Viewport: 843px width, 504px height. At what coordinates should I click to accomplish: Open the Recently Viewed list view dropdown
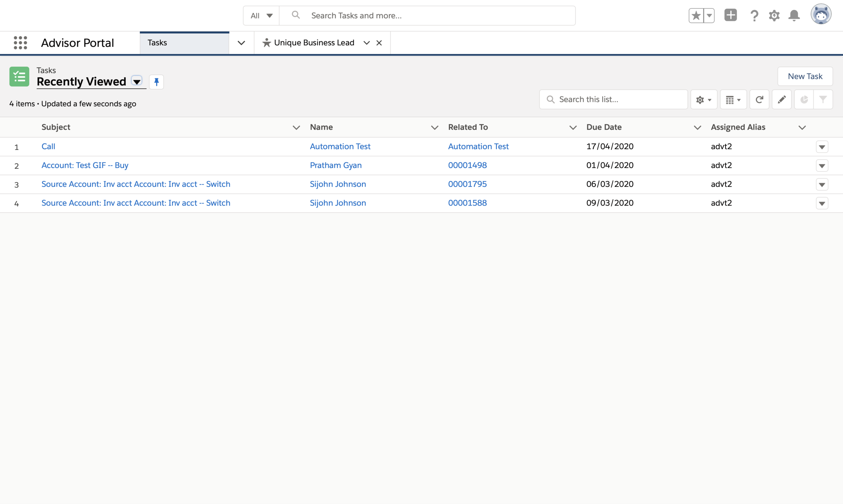click(137, 82)
